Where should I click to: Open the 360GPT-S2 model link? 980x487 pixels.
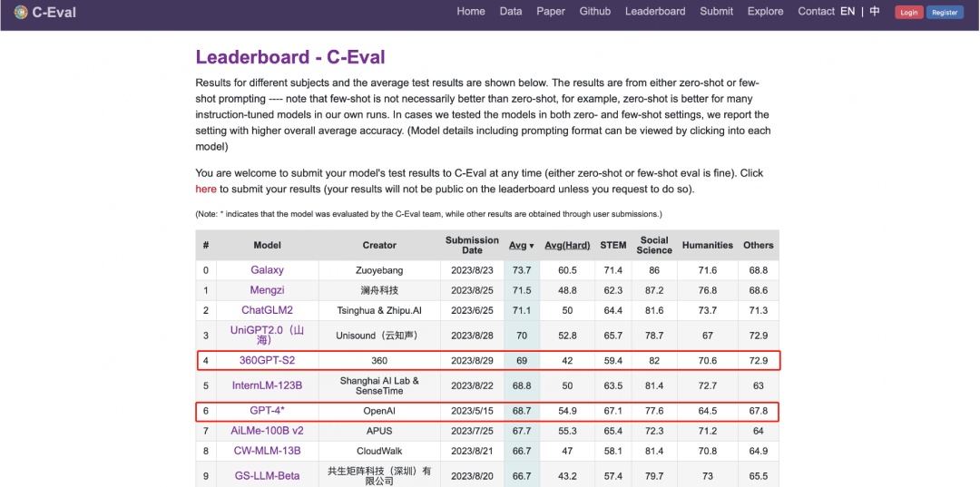pyautogui.click(x=267, y=360)
